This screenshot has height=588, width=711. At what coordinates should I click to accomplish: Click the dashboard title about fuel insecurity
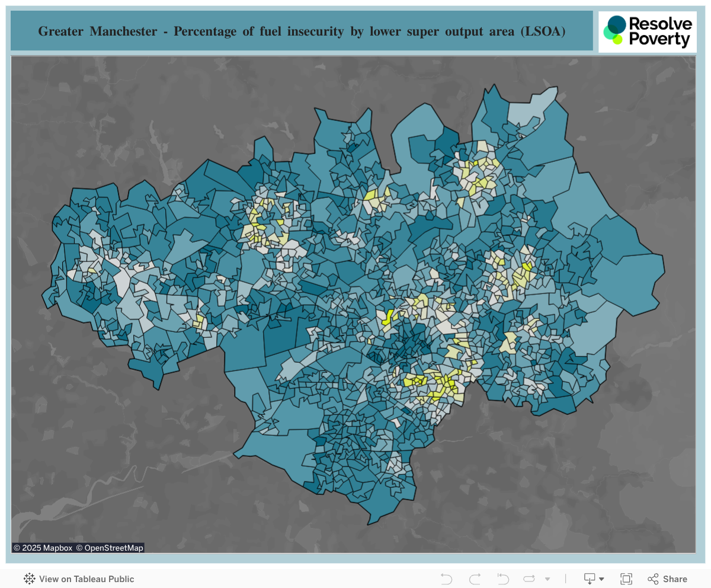pyautogui.click(x=302, y=31)
